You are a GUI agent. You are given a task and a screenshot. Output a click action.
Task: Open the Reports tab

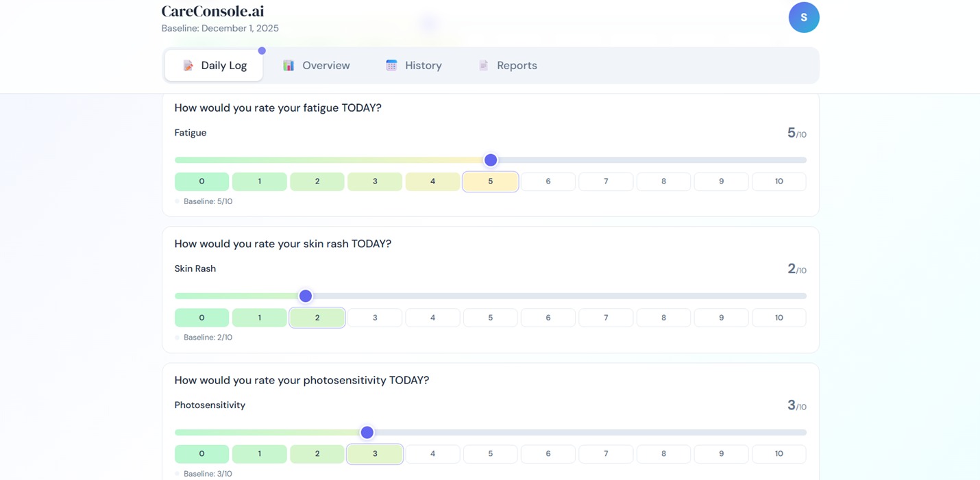507,66
